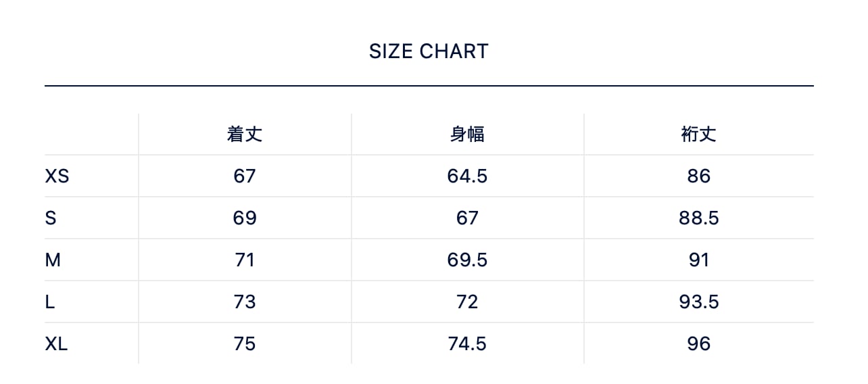Click the S 裄丈 value 88.5
Viewport: 868px width, 384px height.
(x=698, y=218)
